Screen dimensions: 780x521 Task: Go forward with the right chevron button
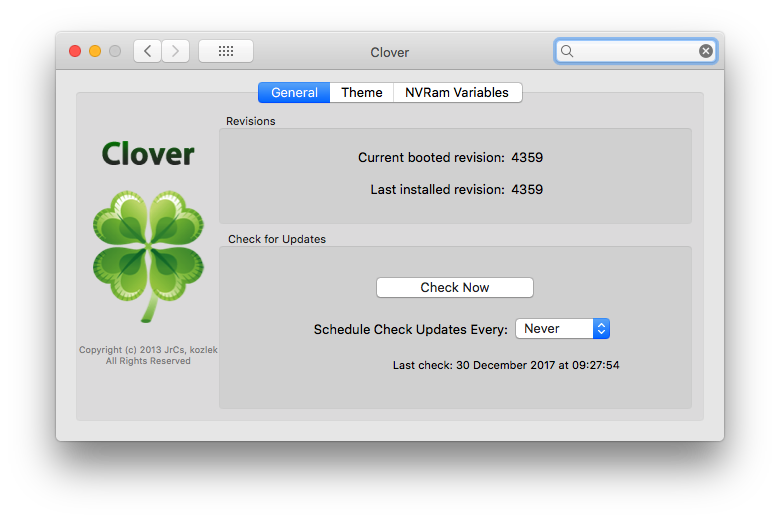pyautogui.click(x=175, y=51)
